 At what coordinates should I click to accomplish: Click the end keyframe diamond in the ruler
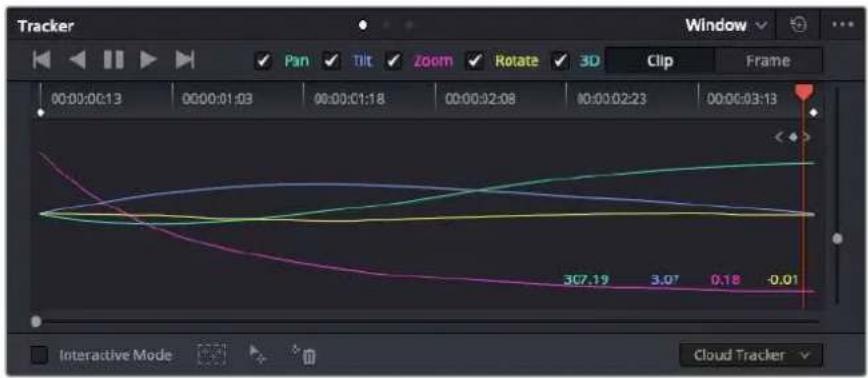click(x=813, y=113)
